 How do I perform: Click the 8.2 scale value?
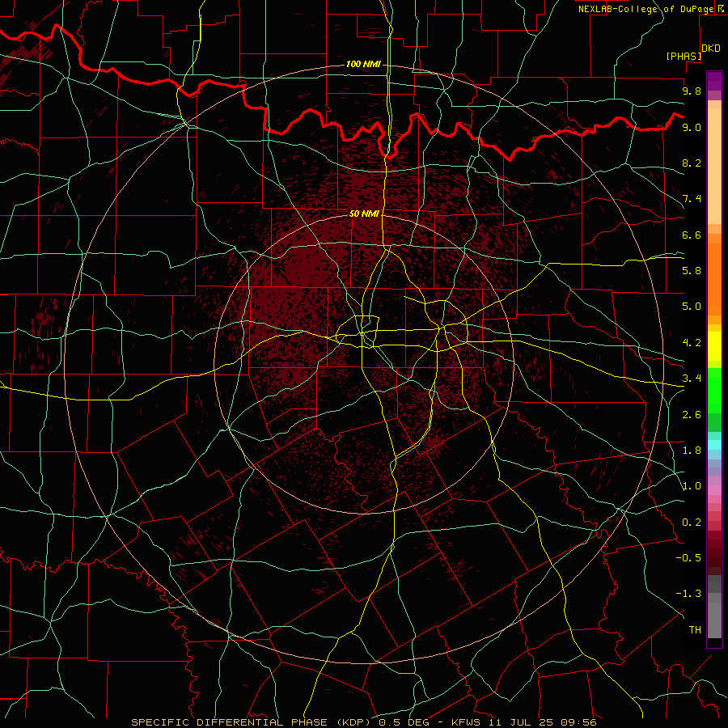[x=692, y=163]
